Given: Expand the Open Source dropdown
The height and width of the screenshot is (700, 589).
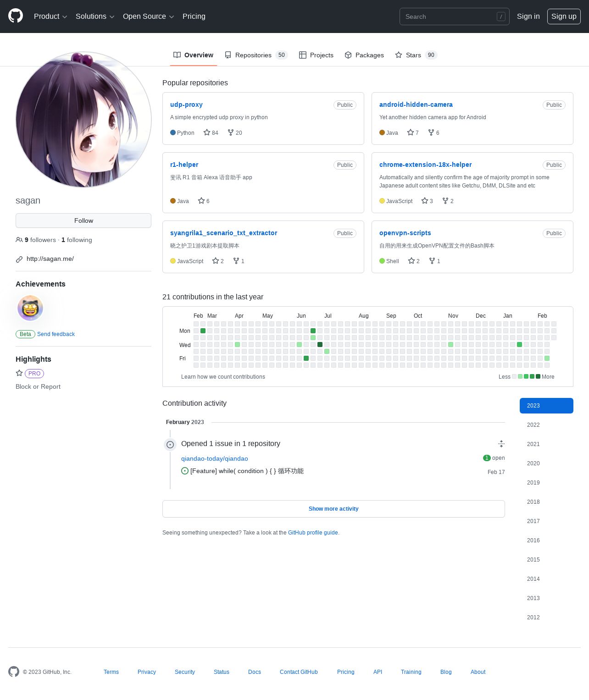Looking at the screenshot, I should 149,17.
